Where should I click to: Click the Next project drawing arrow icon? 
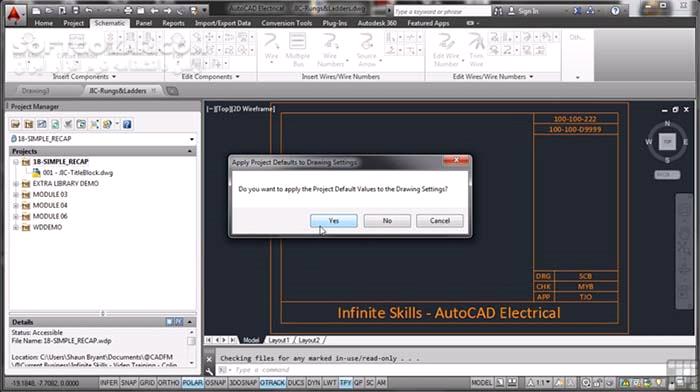pos(167,10)
